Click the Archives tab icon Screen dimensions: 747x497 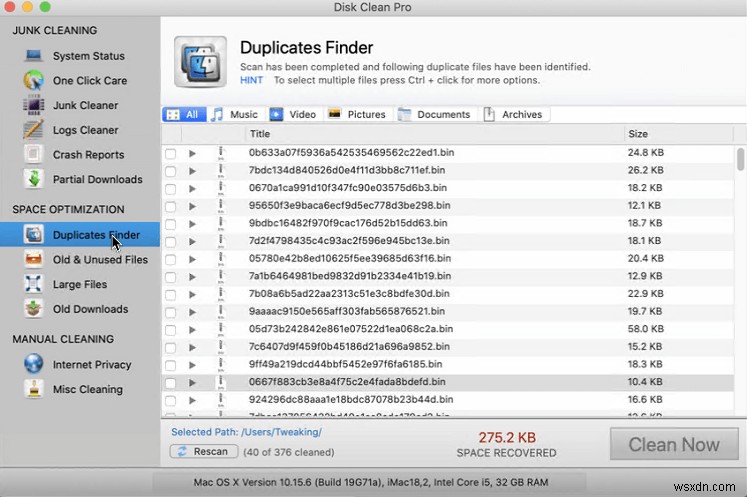tap(489, 114)
